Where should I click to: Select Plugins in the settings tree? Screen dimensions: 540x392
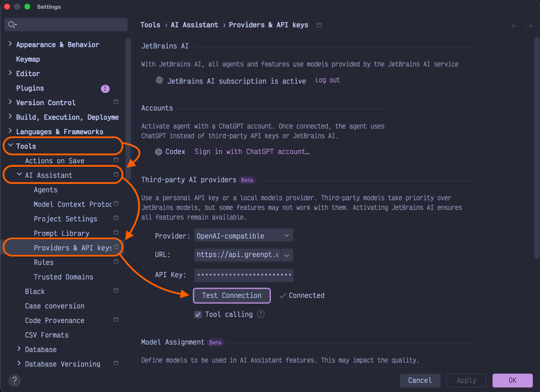click(x=30, y=88)
